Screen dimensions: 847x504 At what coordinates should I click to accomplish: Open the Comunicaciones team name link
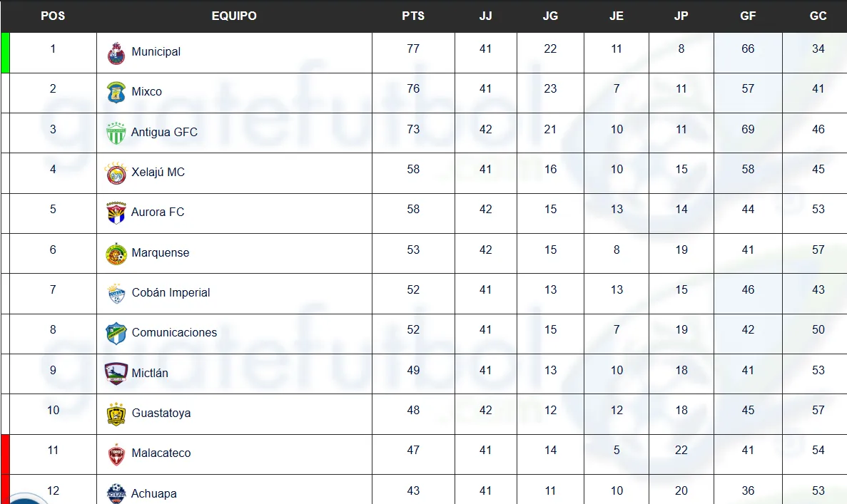[174, 333]
